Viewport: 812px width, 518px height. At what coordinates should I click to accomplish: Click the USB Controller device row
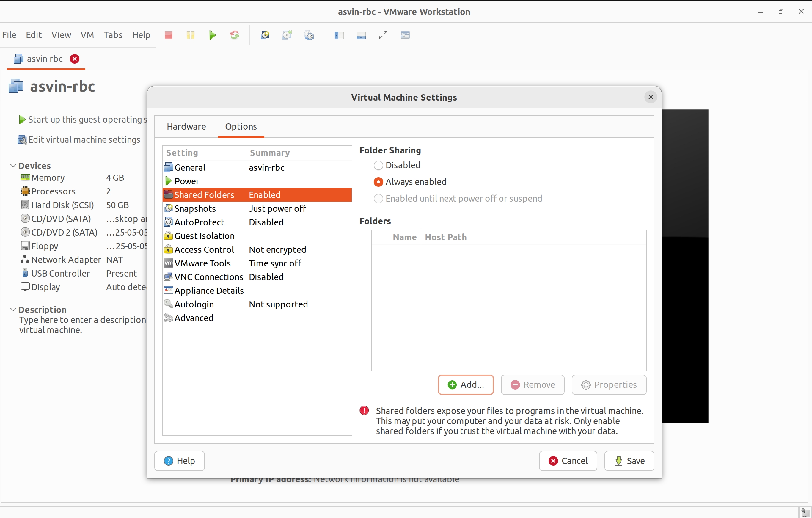pos(83,274)
